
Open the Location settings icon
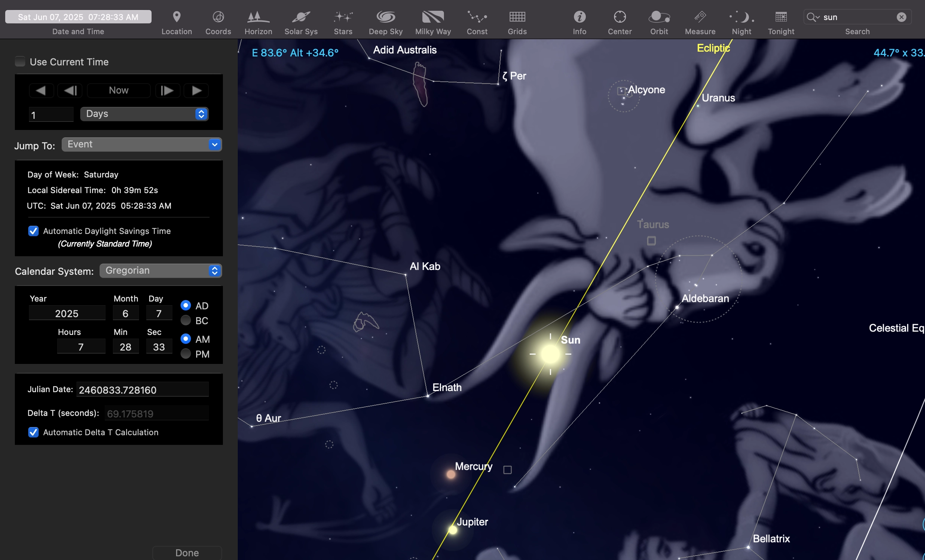(176, 17)
